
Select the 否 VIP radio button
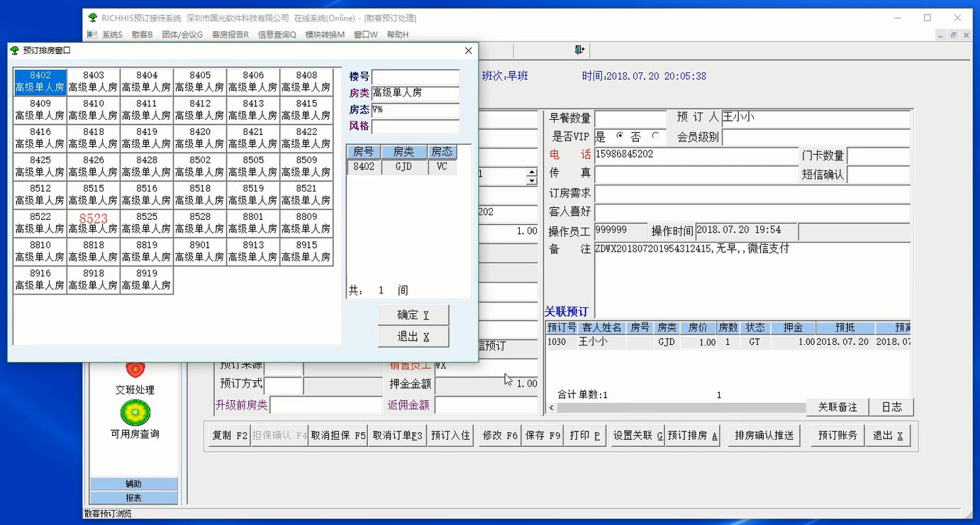(x=655, y=136)
